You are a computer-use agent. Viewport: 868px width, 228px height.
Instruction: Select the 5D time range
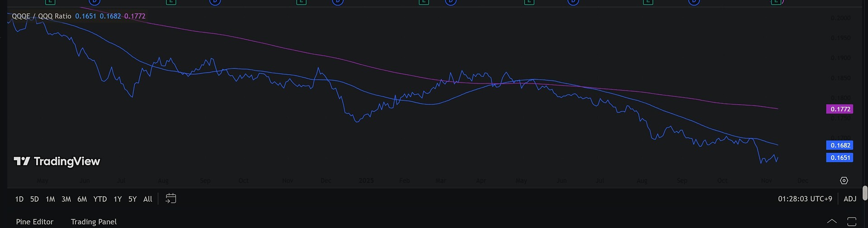34,199
